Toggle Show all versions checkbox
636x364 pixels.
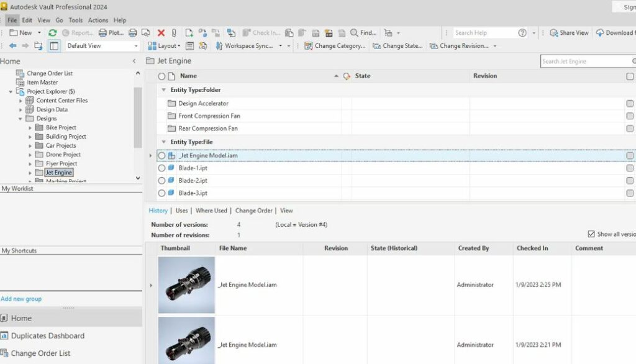[591, 234]
